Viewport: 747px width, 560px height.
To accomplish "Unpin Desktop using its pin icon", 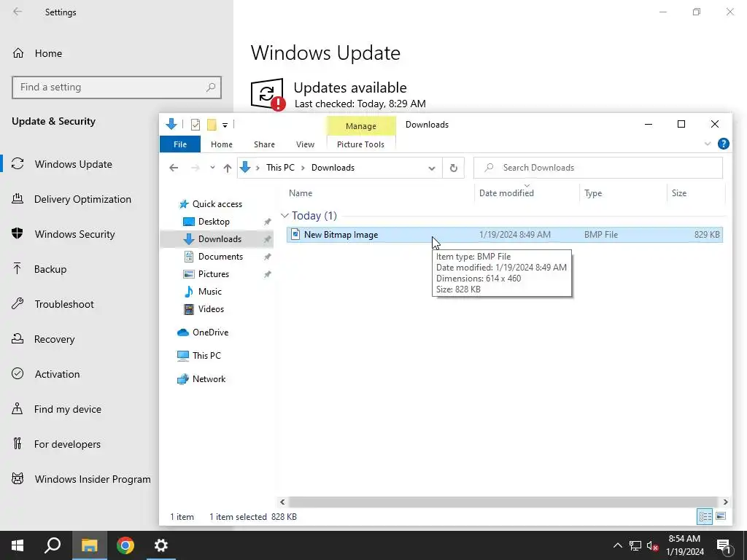I will coord(268,222).
